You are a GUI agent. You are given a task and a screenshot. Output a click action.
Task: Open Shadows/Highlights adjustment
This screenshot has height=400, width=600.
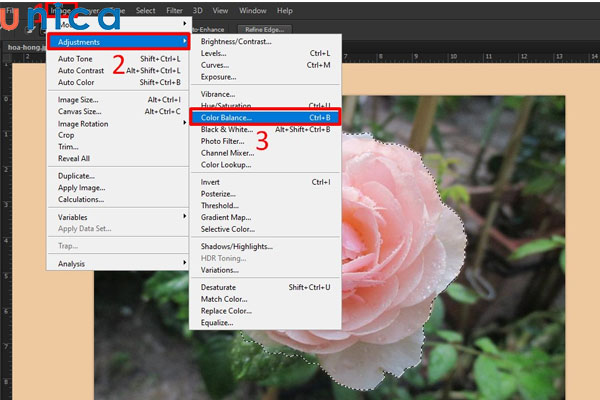[265, 247]
